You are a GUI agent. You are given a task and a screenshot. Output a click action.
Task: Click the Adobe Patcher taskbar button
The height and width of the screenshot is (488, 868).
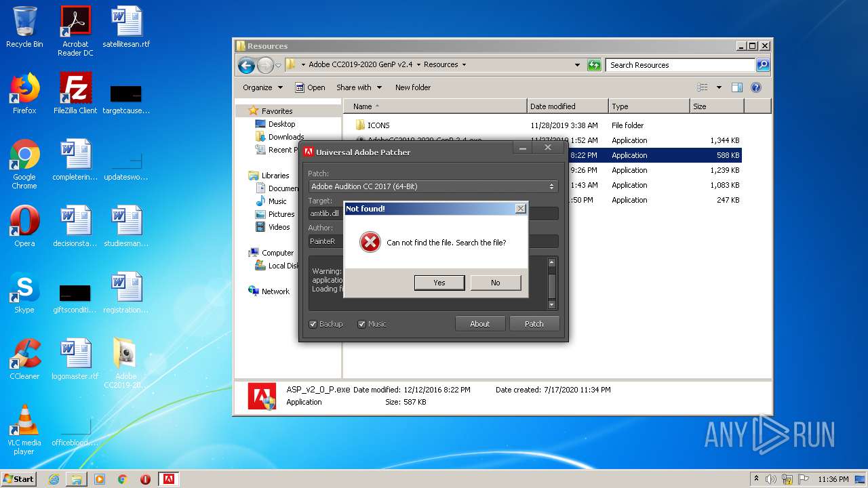tap(168, 479)
